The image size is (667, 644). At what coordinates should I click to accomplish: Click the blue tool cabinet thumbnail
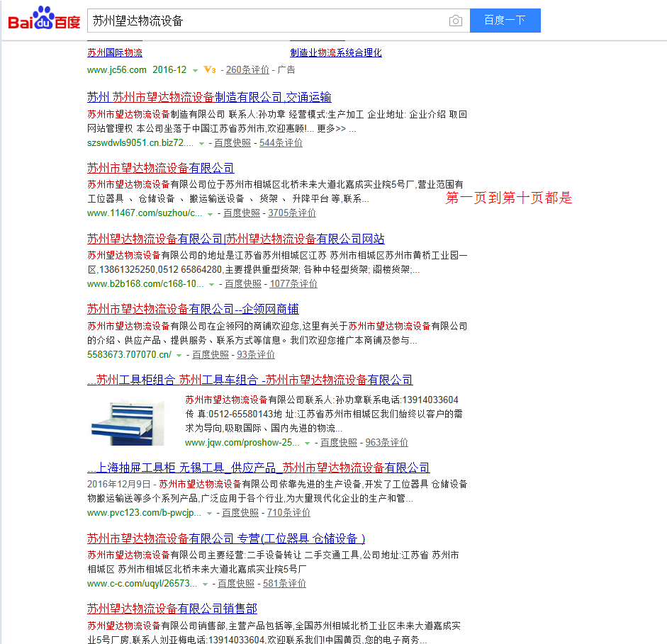(x=128, y=422)
